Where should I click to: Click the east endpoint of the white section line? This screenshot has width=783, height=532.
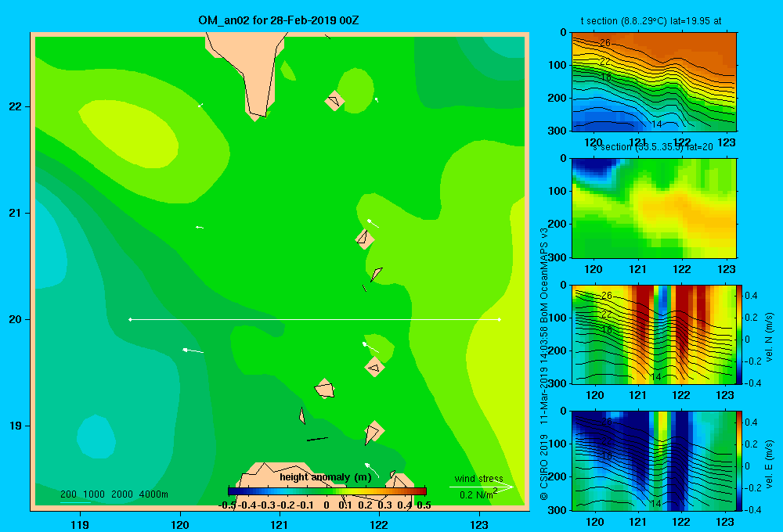499,319
